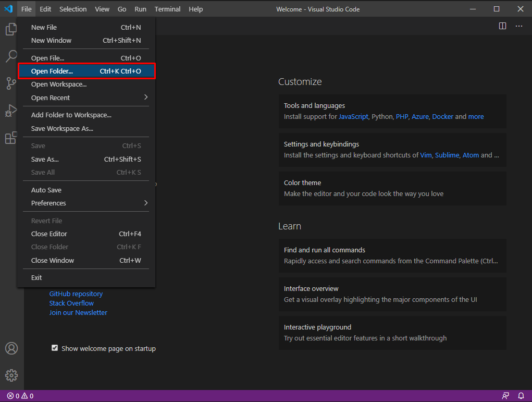
Task: Open the Extensions view icon
Action: coord(11,138)
